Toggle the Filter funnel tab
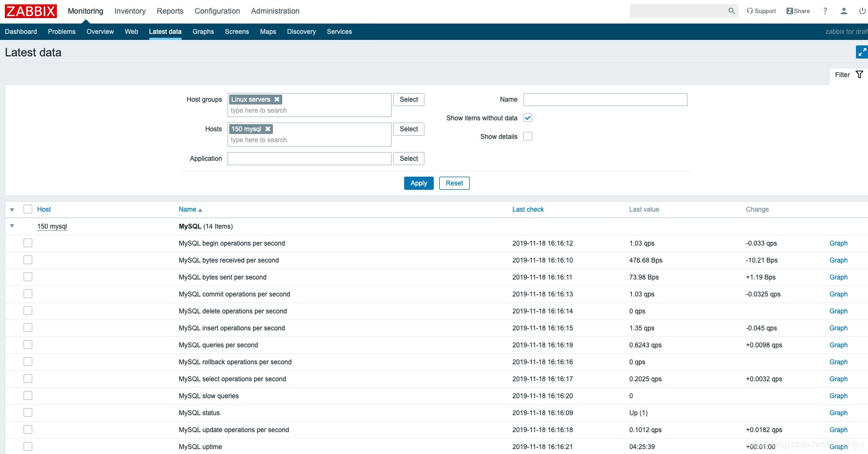 (849, 75)
